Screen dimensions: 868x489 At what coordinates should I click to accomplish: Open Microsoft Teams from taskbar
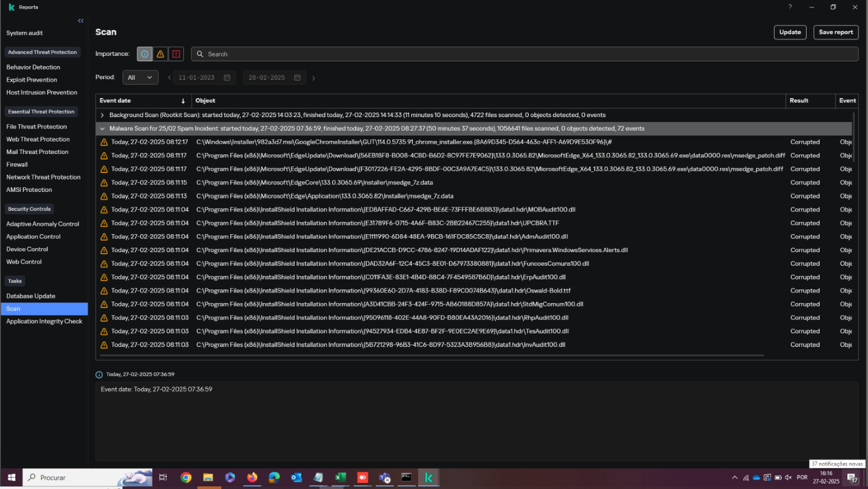tap(385, 478)
